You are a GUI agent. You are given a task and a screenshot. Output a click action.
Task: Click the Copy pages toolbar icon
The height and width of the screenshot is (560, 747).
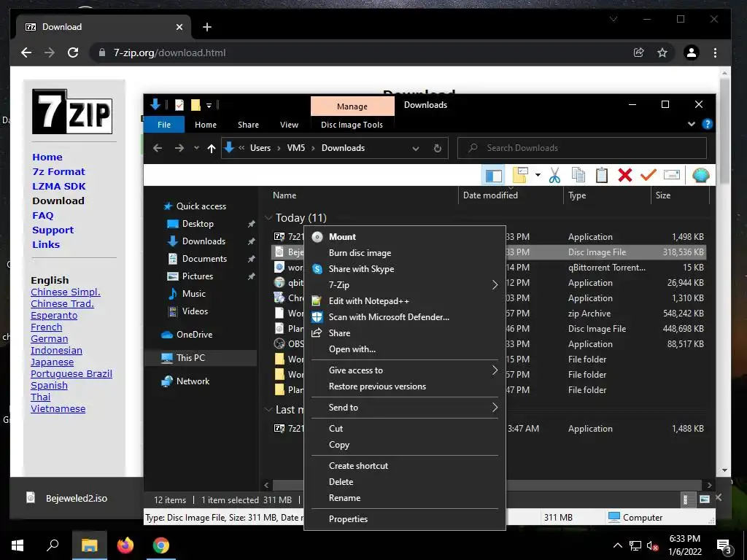pos(578,175)
